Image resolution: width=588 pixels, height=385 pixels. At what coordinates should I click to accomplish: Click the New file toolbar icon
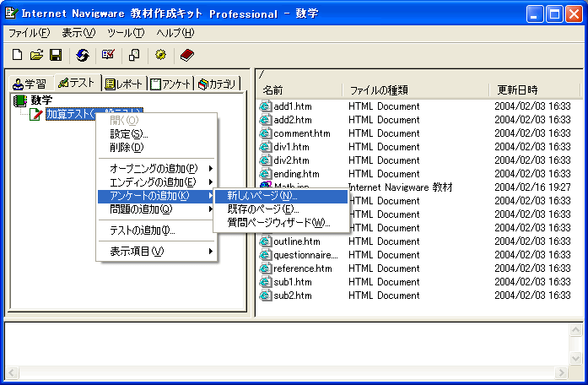pyautogui.click(x=17, y=55)
